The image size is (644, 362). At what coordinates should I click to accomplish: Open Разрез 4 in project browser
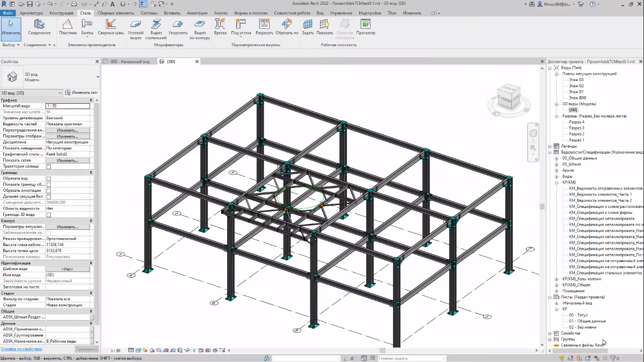577,122
